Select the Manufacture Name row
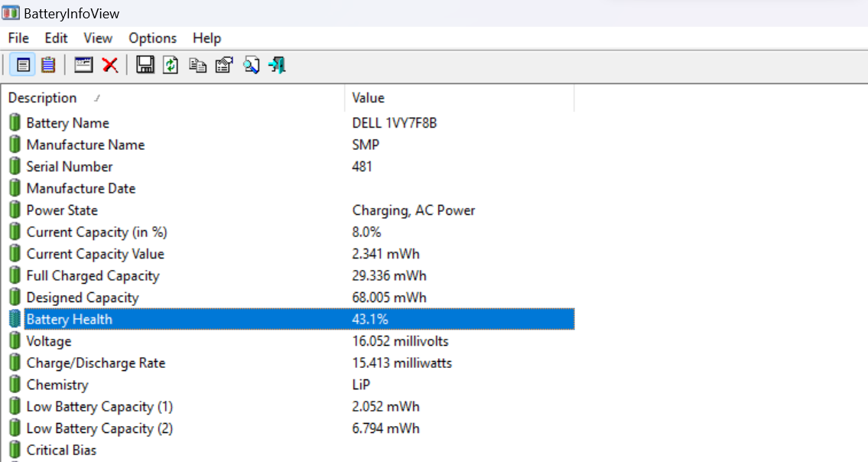The height and width of the screenshot is (462, 868). click(288, 145)
